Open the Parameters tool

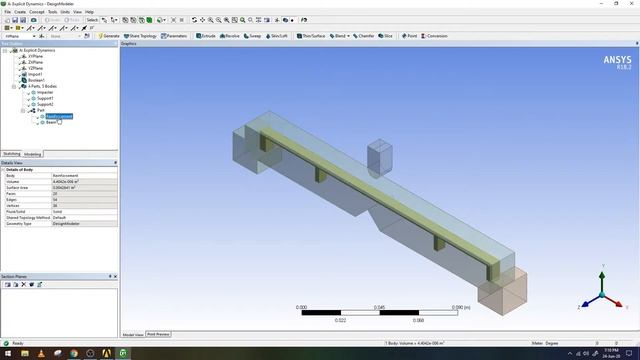tap(174, 36)
